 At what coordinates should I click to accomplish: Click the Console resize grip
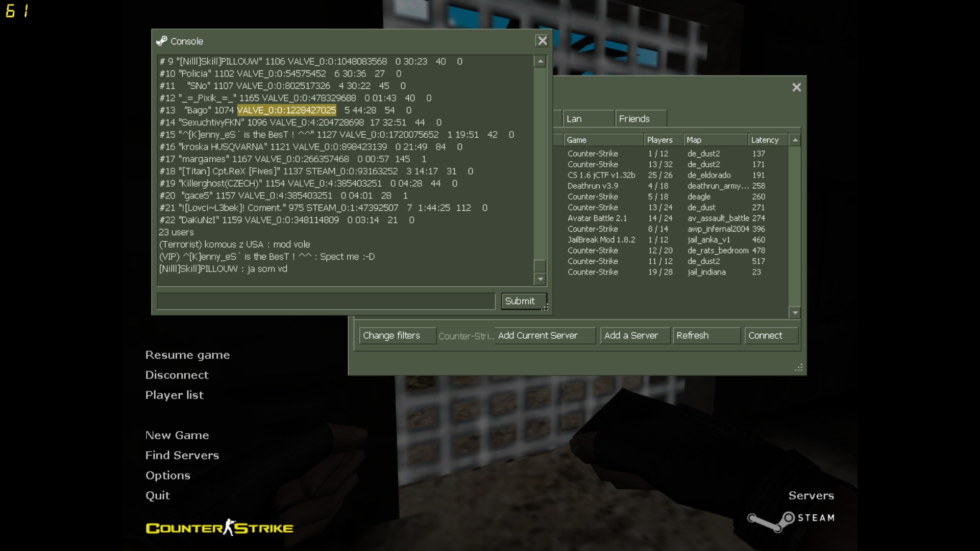pos(545,307)
